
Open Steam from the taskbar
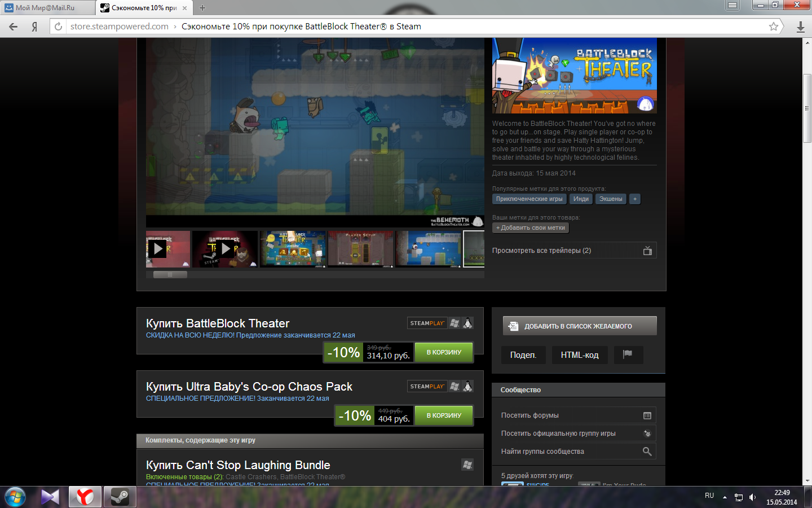[x=120, y=497]
